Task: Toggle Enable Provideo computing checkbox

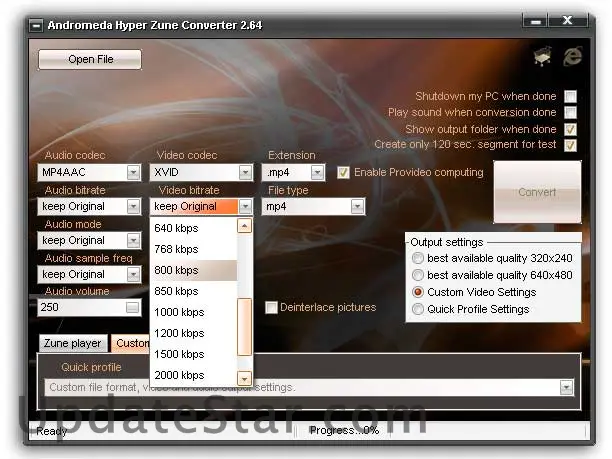Action: click(343, 173)
